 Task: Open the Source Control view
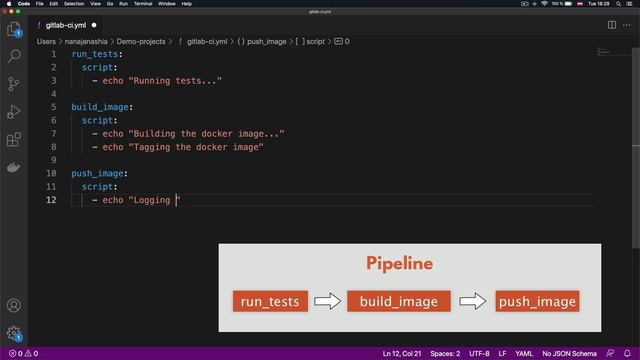click(x=14, y=84)
